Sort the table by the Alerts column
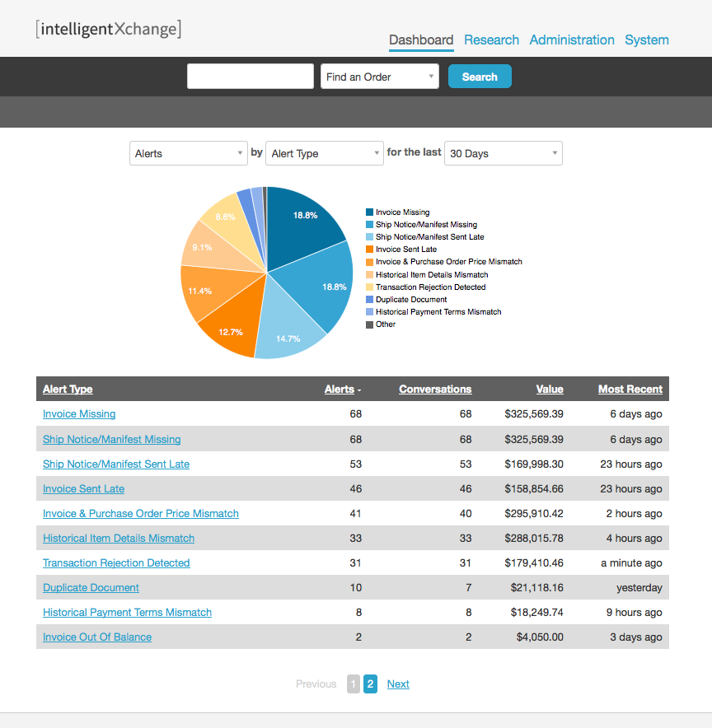The height and width of the screenshot is (728, 712). [340, 389]
